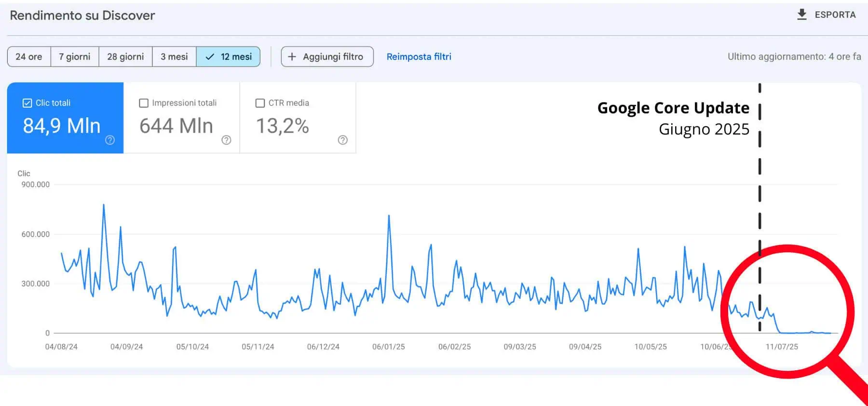Click the Reimposta filtri link
Screen dimensions: 868x406
click(x=419, y=56)
